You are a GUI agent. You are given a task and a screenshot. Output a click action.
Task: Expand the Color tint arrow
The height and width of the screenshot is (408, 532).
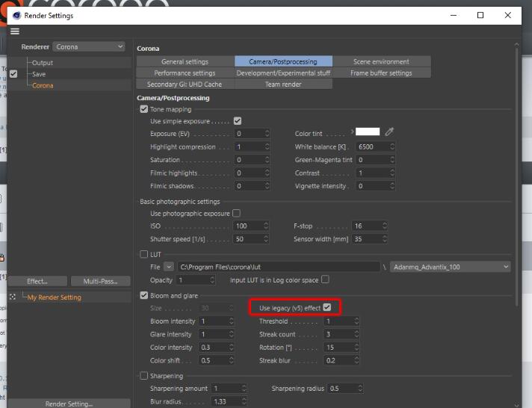pyautogui.click(x=352, y=132)
